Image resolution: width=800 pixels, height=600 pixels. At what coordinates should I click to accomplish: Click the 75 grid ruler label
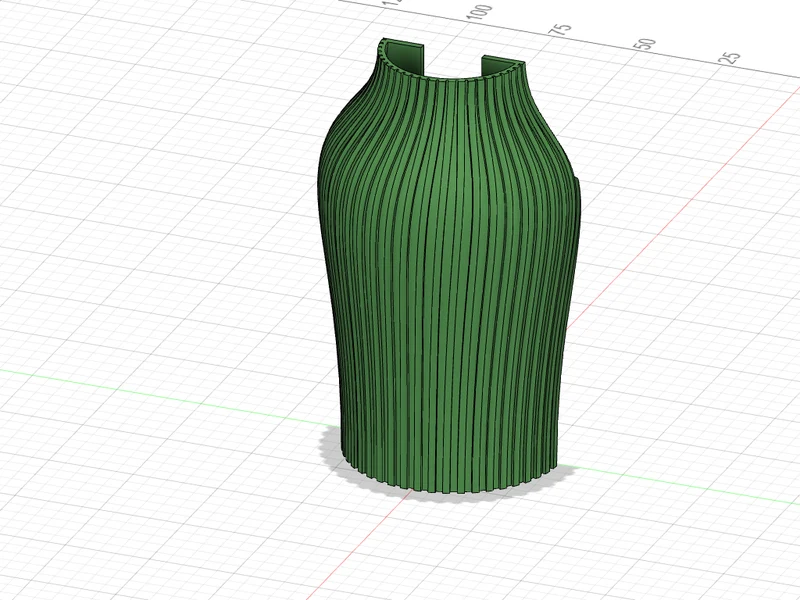point(560,29)
